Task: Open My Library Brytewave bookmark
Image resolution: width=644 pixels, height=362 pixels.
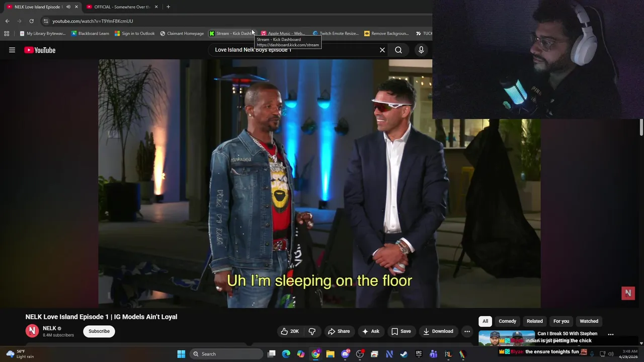Action: tap(43, 34)
